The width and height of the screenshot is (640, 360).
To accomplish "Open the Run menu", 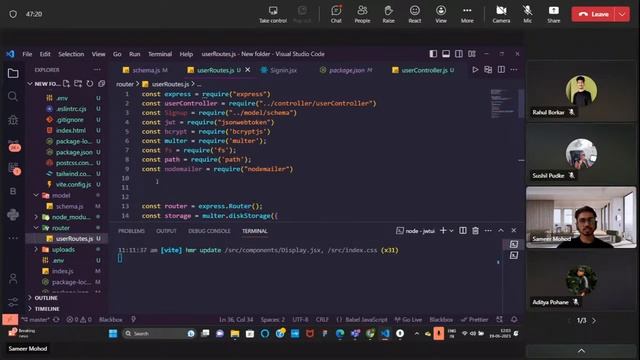I will click(134, 54).
